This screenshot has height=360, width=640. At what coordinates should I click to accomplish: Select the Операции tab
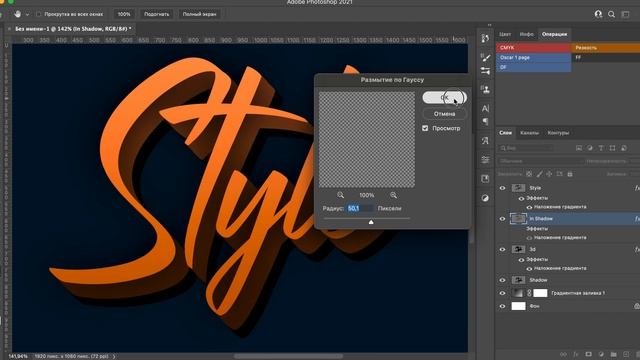(x=554, y=34)
